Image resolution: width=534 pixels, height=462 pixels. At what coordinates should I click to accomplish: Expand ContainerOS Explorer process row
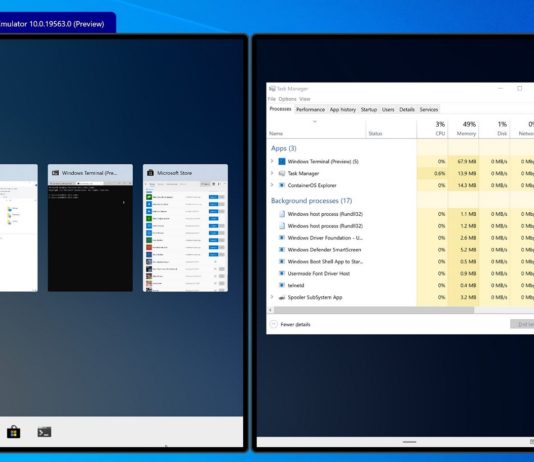coord(272,185)
